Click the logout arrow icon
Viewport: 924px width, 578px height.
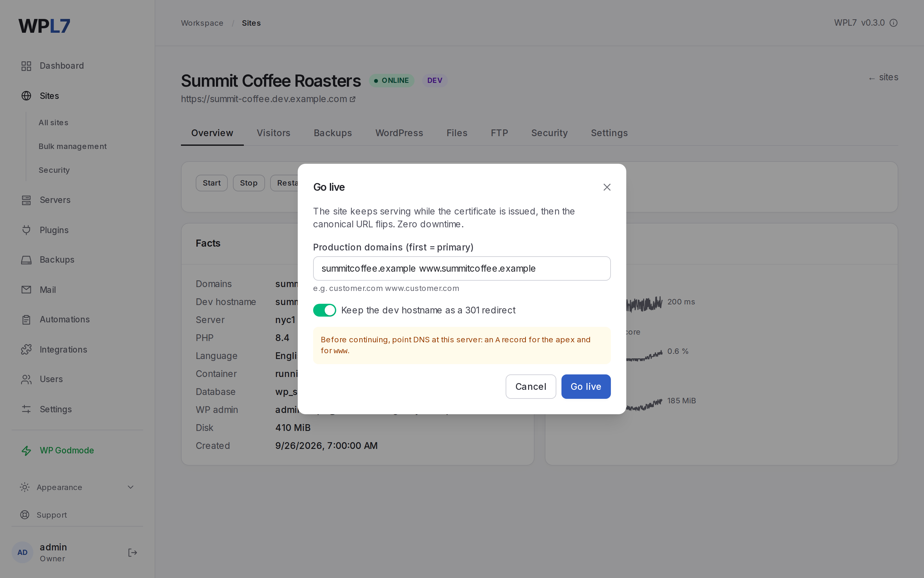click(133, 552)
